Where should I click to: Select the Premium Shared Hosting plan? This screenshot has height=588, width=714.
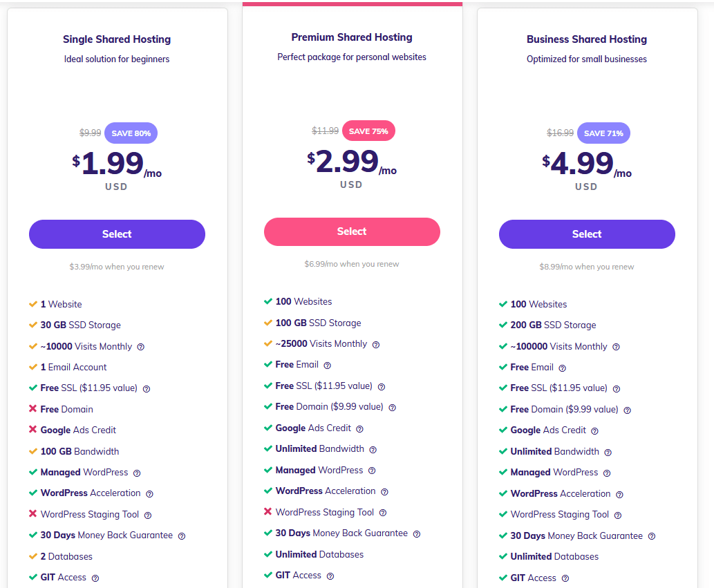point(351,231)
